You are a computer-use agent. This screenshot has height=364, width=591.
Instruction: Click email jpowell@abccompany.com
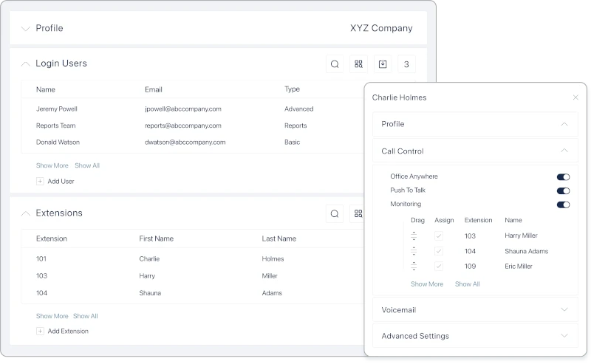[183, 109]
